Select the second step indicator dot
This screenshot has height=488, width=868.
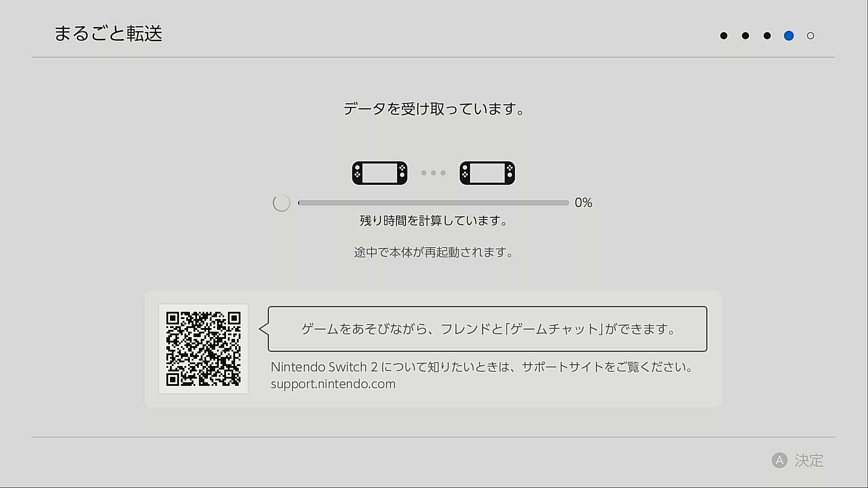point(745,36)
